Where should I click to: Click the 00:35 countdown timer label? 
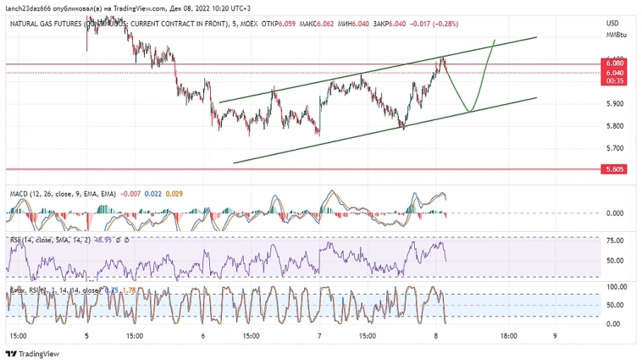click(614, 80)
